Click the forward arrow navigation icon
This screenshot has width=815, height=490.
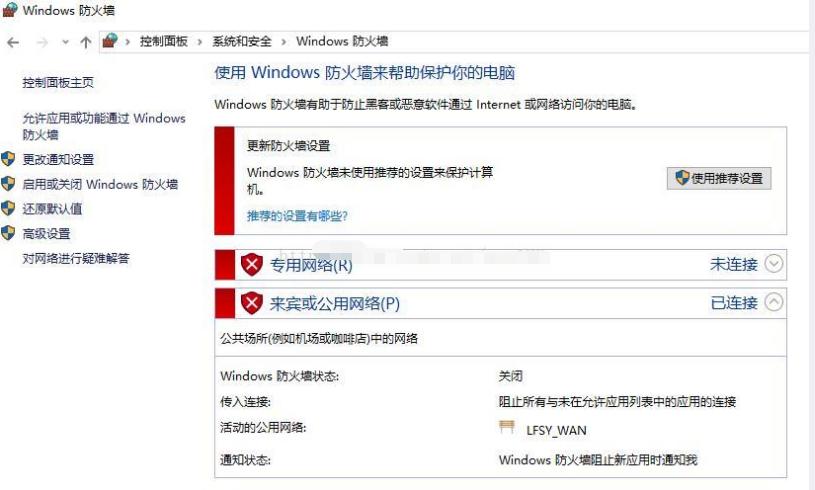point(43,43)
